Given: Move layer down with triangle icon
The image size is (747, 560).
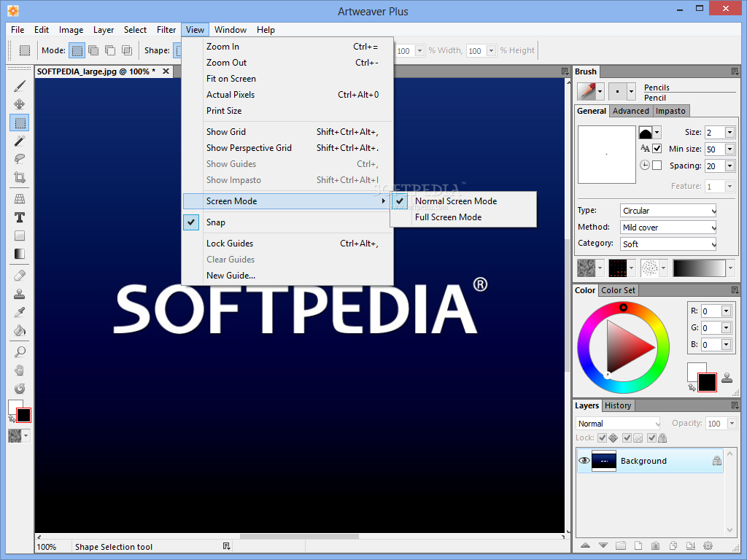Looking at the screenshot, I should point(603,545).
